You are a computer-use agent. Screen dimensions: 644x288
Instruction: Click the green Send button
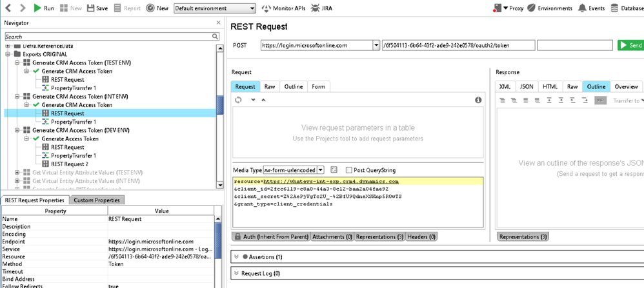[630, 45]
